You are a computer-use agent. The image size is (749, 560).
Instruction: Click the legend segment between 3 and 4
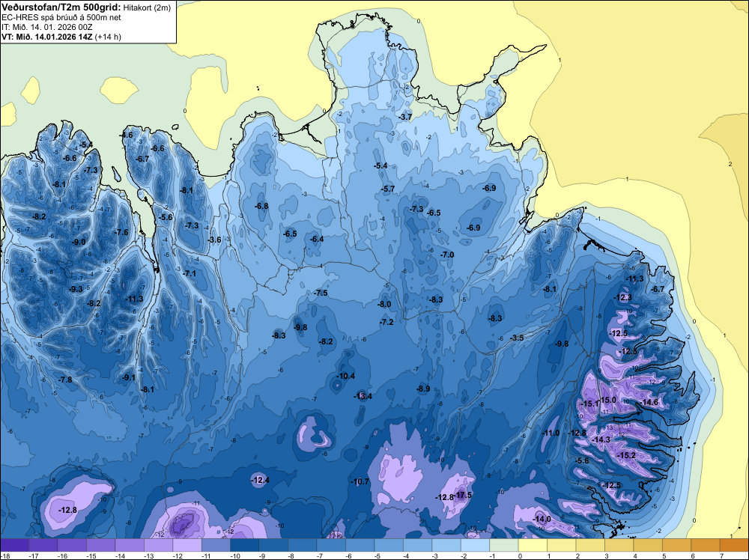click(619, 545)
